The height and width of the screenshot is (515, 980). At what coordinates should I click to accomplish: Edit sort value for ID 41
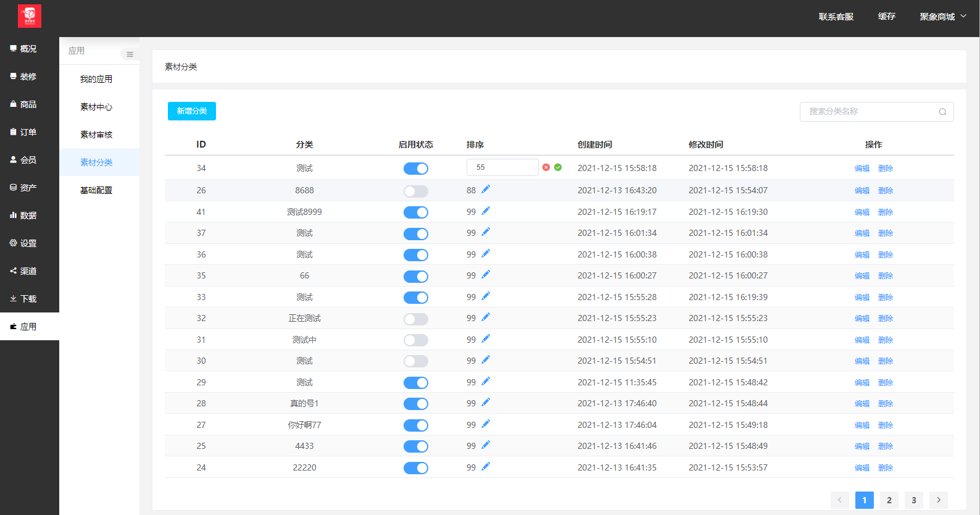(486, 211)
